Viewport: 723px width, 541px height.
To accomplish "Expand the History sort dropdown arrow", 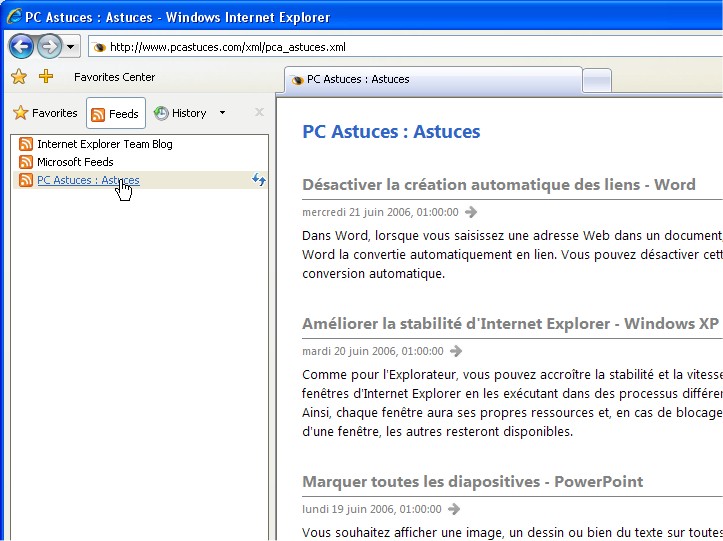I will pos(222,113).
